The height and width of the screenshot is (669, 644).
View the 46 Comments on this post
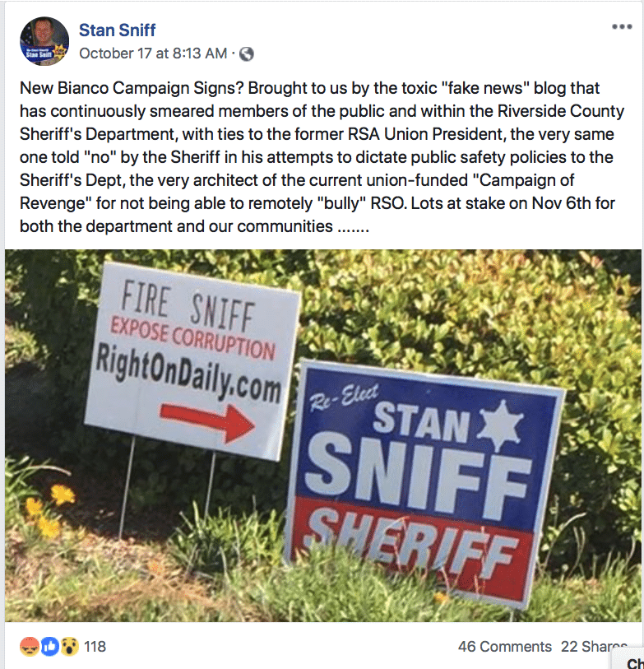click(x=504, y=646)
